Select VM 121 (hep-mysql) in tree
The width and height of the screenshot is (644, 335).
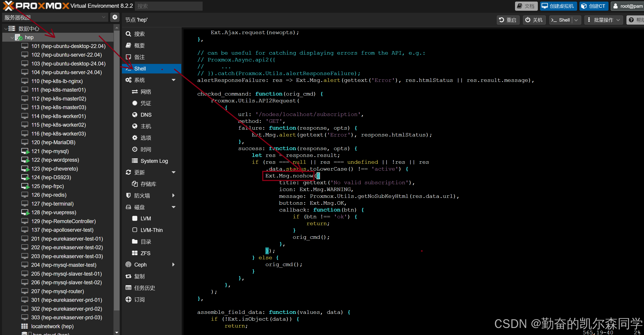(50, 151)
